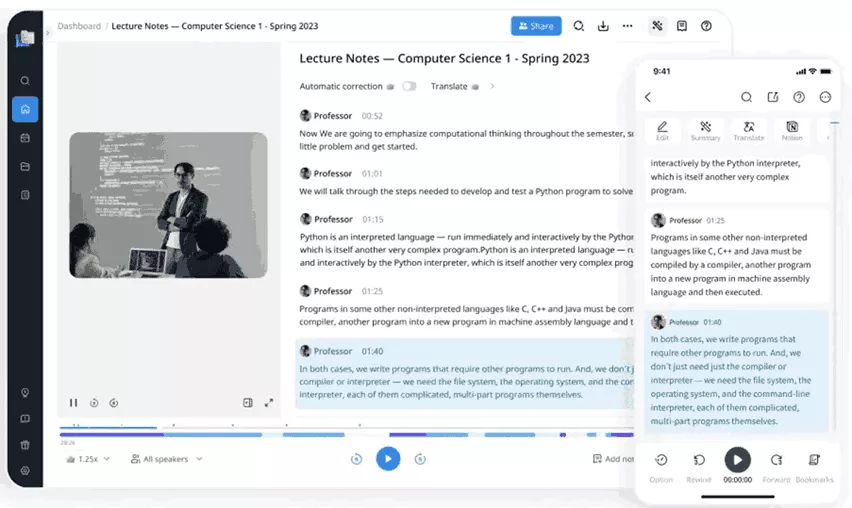Click the blue play button in the bottom bar

(388, 459)
